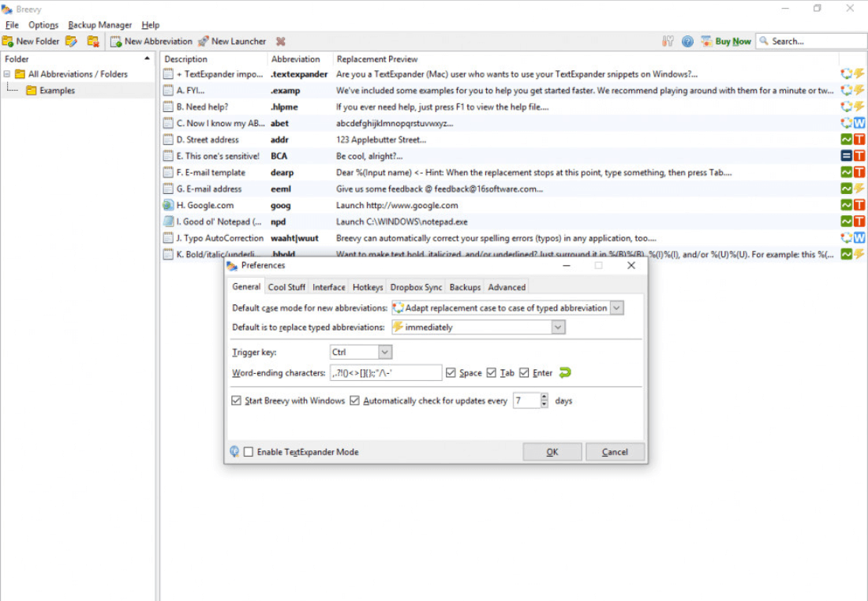Increase update check days with spinner up
The height and width of the screenshot is (601, 868).
544,397
